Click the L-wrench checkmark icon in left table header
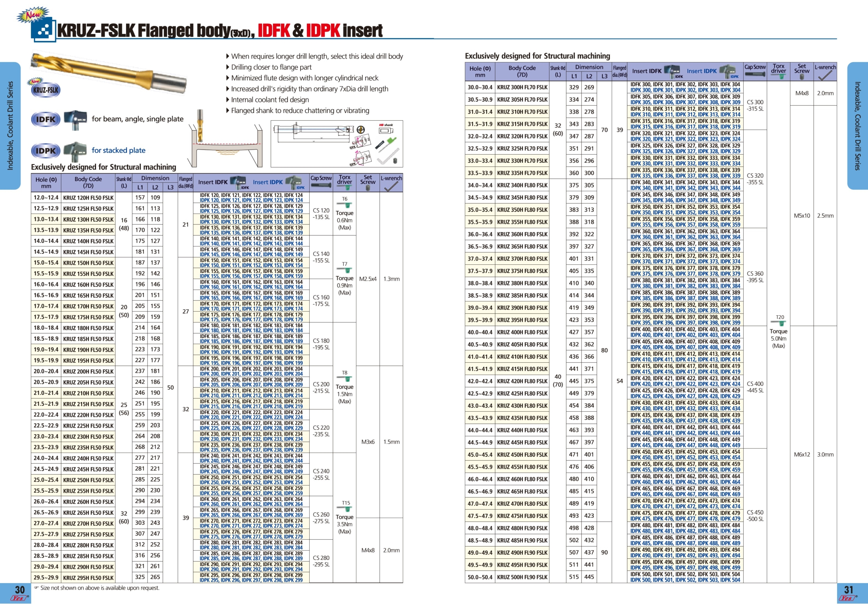 click(391, 186)
